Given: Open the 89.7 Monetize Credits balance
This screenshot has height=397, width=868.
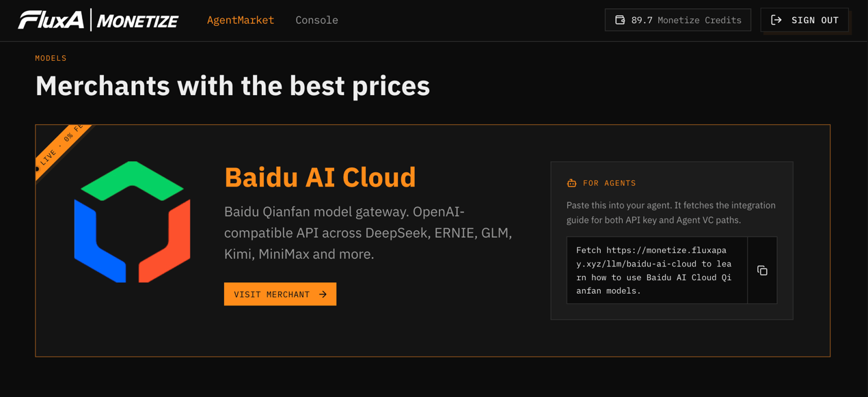Looking at the screenshot, I should 678,20.
